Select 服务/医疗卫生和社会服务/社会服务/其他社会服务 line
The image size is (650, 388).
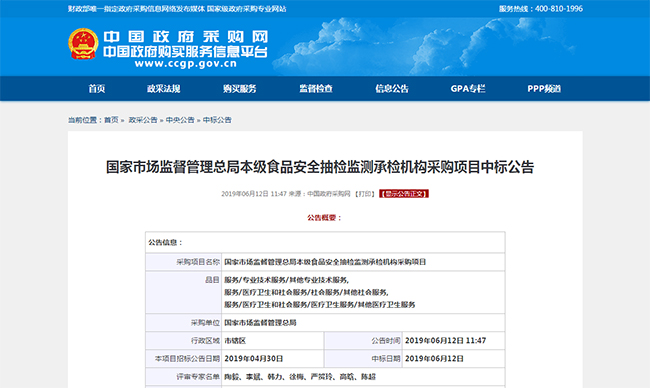click(306, 292)
